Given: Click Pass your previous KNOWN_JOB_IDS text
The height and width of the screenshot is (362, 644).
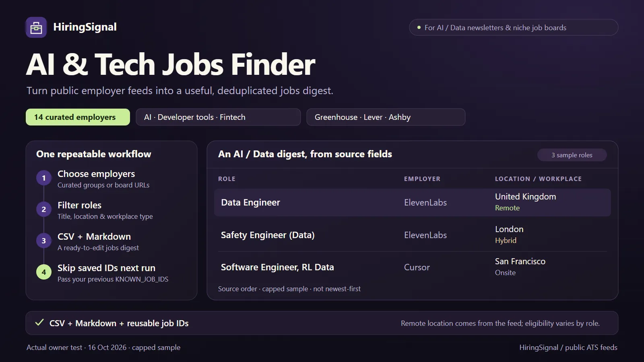Looking at the screenshot, I should 113,279.
